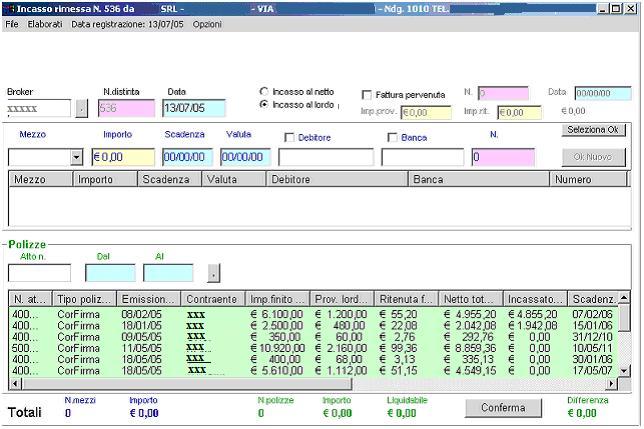This screenshot has width=644, height=429.
Task: Open the Opzioni menu
Action: [x=207, y=24]
